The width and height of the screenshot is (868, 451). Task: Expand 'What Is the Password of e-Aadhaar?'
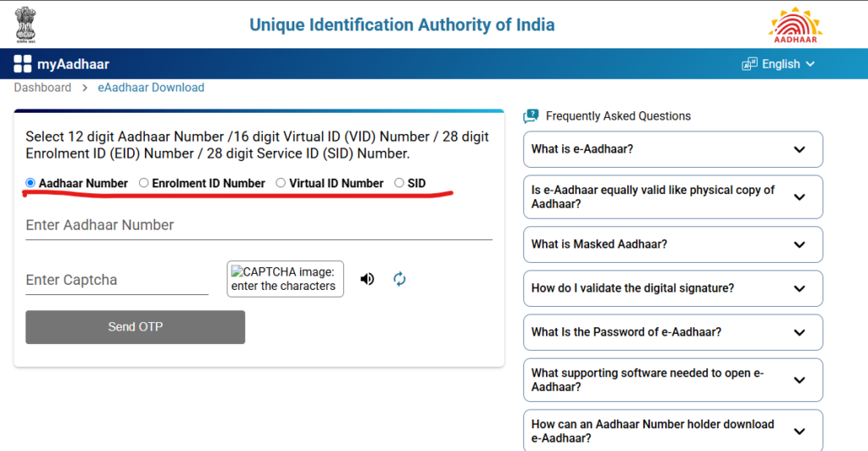[x=672, y=332]
